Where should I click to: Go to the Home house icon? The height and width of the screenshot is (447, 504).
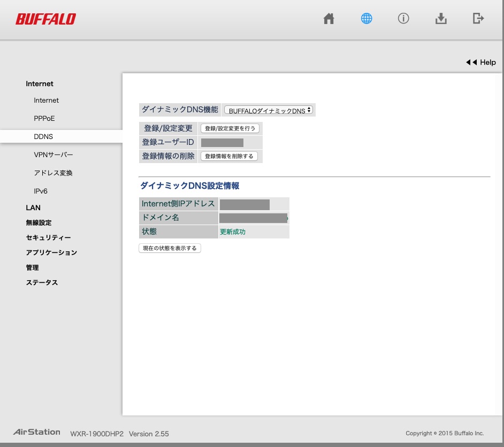329,19
